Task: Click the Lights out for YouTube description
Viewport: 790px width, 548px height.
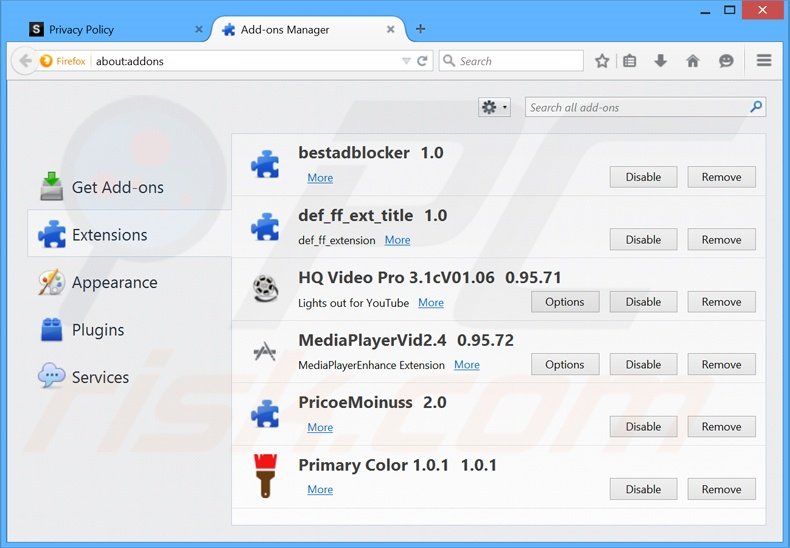Action: 353,303
